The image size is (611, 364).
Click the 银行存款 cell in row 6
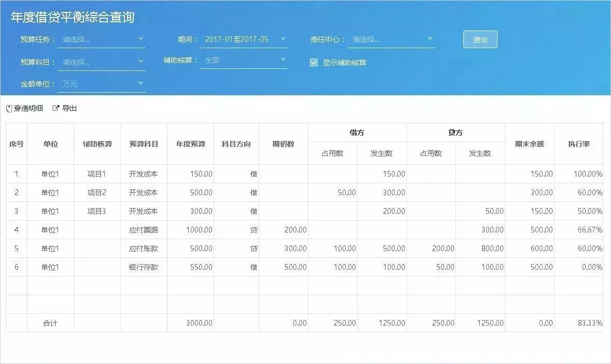[144, 267]
